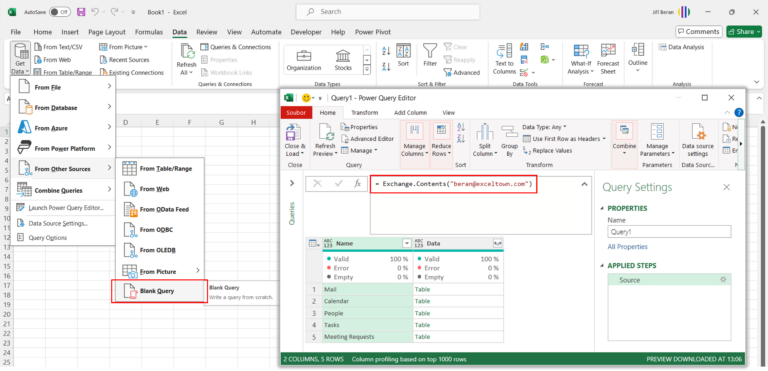Viewport: 768px width, 371px height.
Task: Open the Power Pivot tab
Action: [x=373, y=32]
